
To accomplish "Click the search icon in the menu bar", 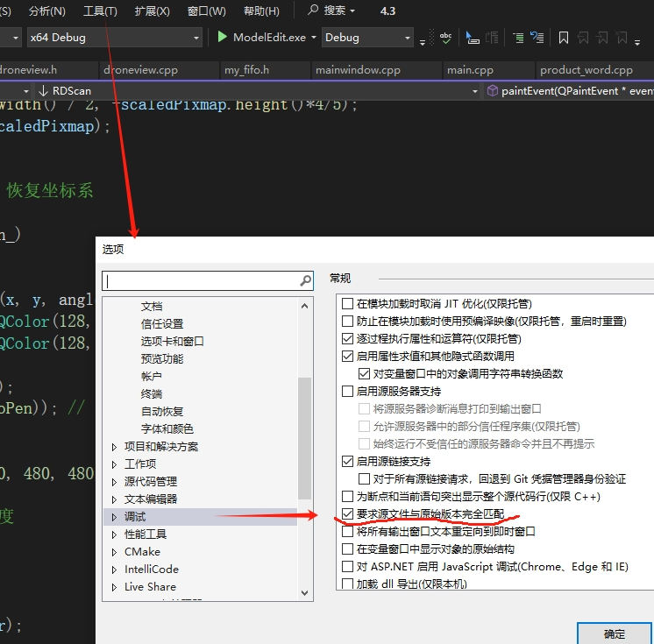I will pos(314,11).
